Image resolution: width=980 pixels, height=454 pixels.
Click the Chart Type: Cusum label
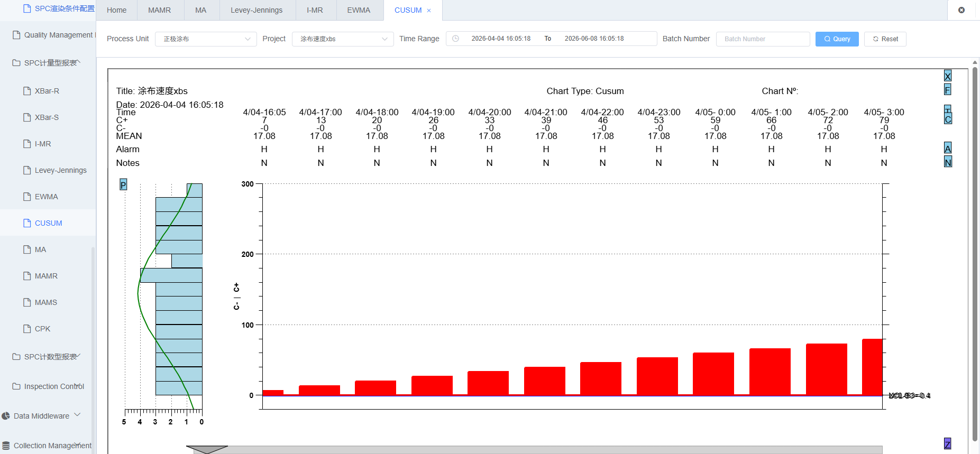pyautogui.click(x=585, y=91)
